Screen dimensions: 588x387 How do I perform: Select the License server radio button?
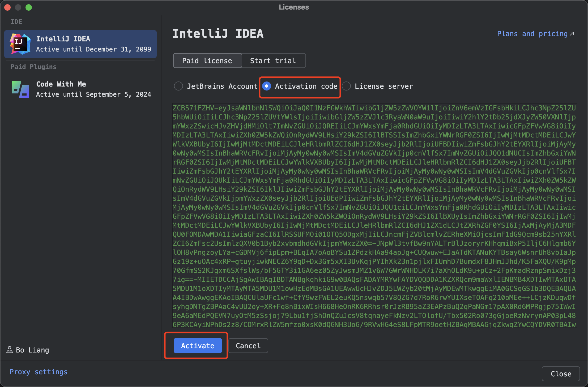click(346, 86)
